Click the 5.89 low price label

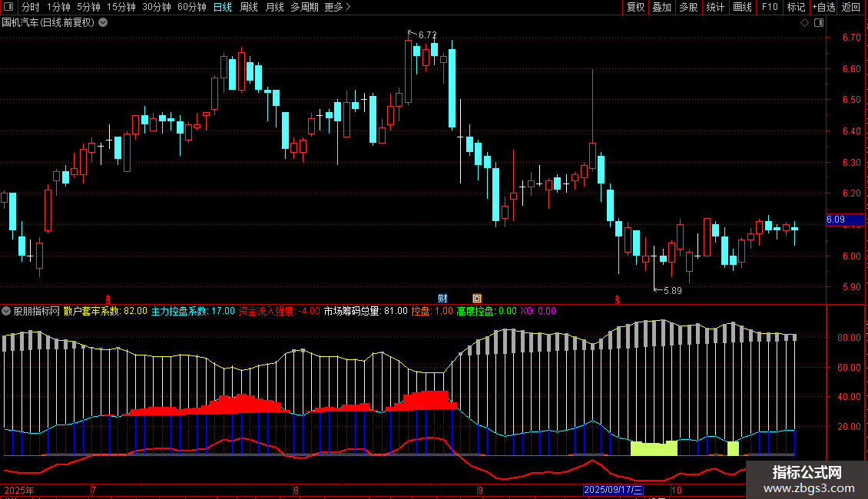click(x=673, y=290)
